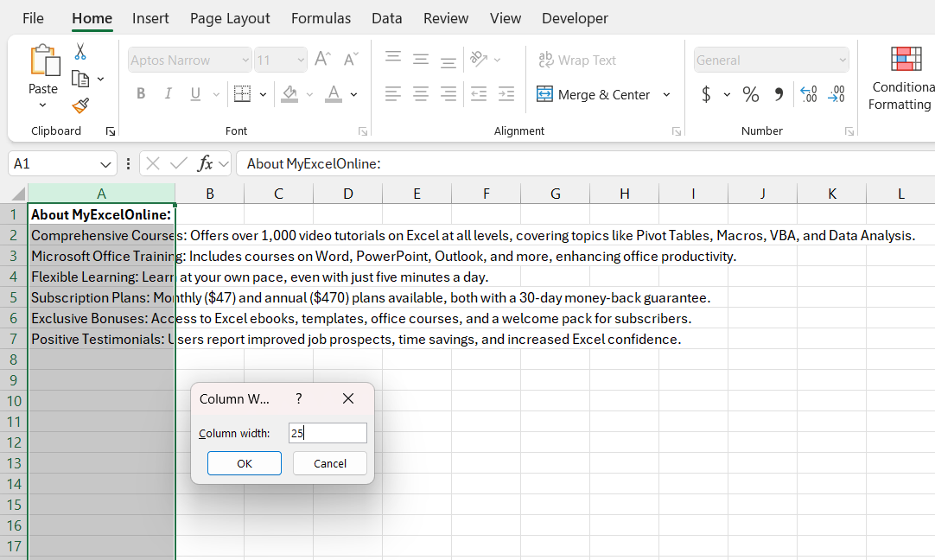The image size is (935, 560).
Task: Apply percent style
Action: (751, 94)
